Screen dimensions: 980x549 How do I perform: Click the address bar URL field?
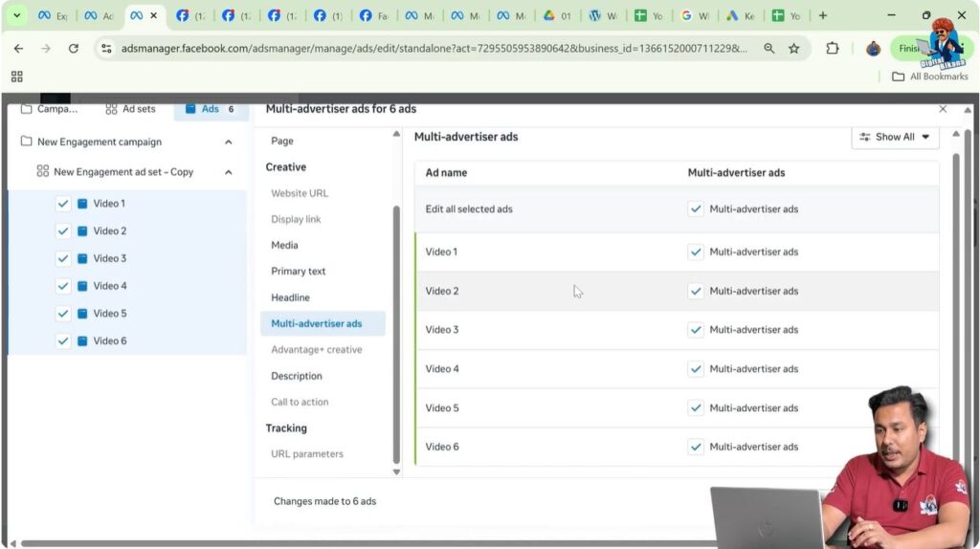click(431, 49)
